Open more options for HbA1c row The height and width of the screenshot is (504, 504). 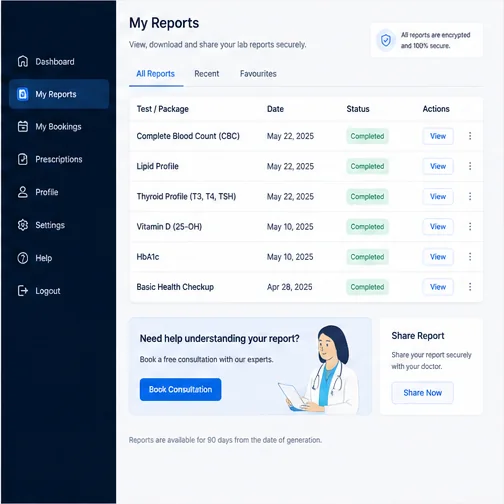point(470,257)
